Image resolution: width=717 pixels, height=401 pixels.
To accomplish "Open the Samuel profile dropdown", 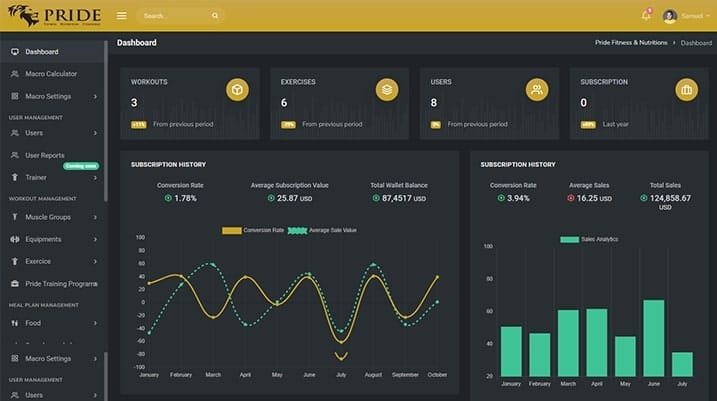I will [686, 16].
